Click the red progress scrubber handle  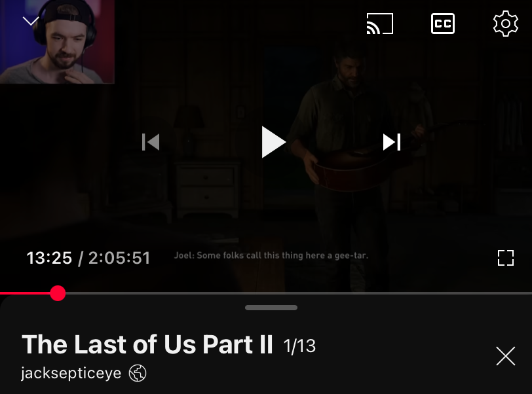click(58, 293)
